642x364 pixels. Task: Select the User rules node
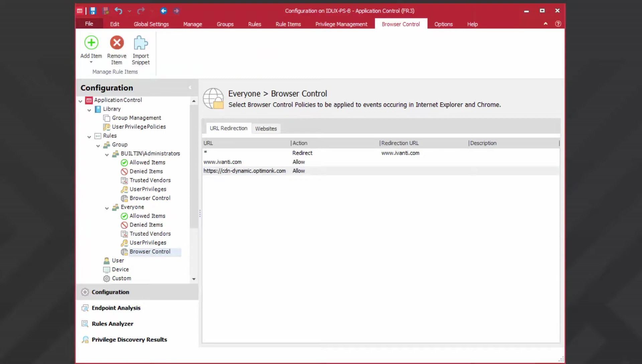[x=118, y=260]
